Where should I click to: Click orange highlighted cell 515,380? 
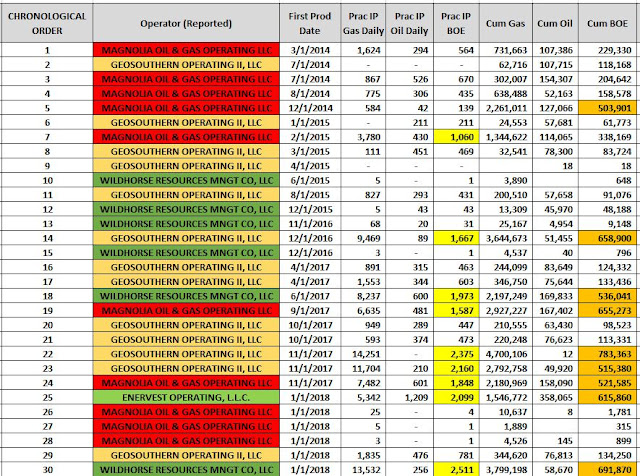click(608, 369)
